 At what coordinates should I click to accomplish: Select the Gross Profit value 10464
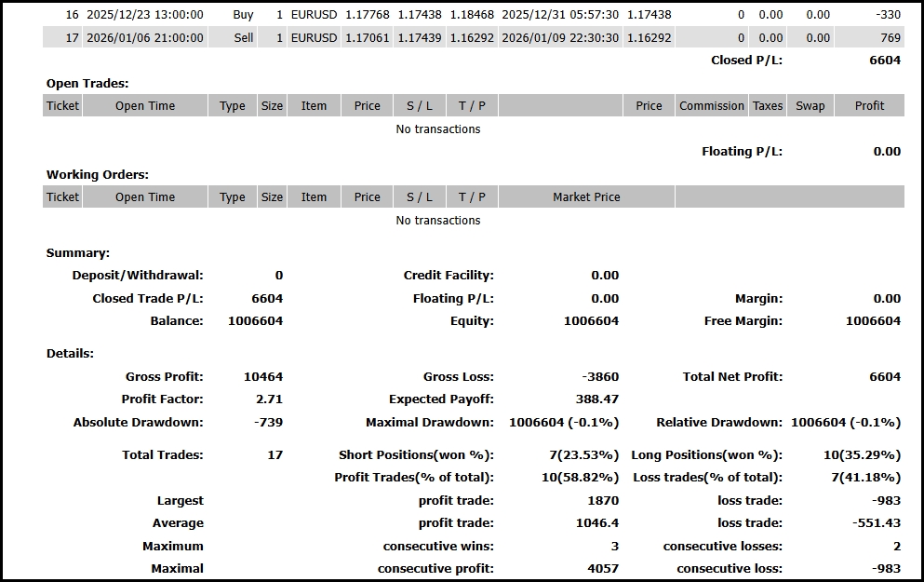click(262, 377)
